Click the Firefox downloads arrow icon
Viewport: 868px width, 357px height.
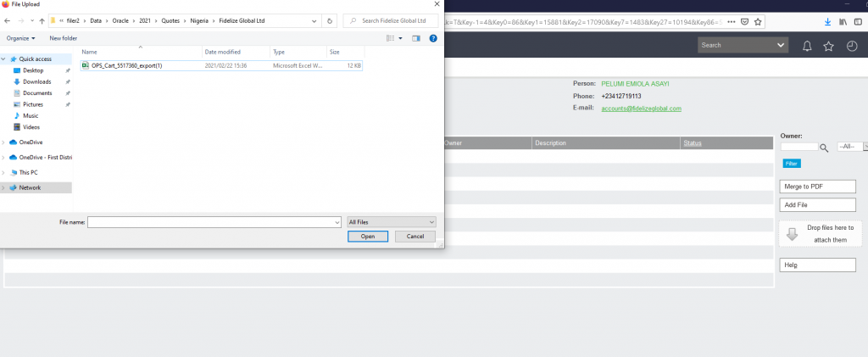[x=827, y=21]
